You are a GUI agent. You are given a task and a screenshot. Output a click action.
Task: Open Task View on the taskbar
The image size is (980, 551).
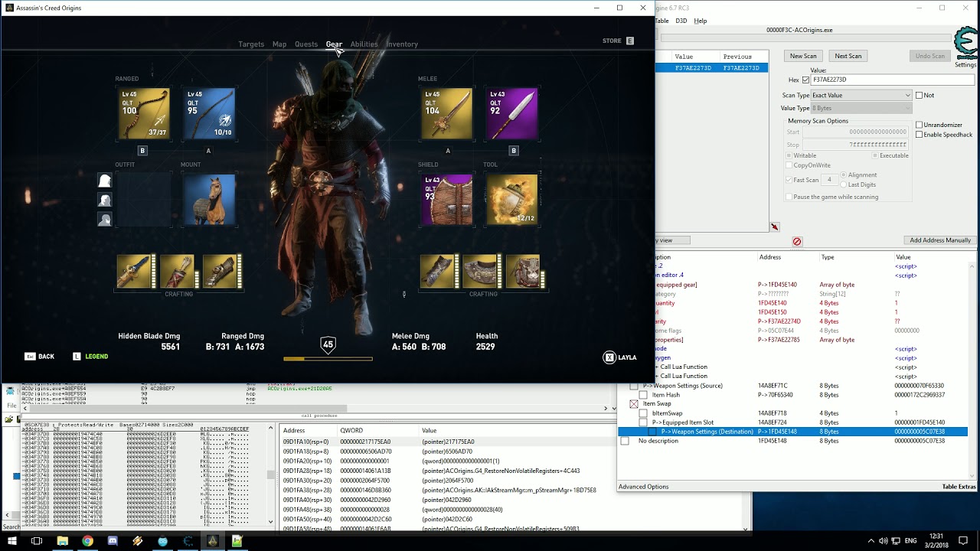pyautogui.click(x=37, y=541)
